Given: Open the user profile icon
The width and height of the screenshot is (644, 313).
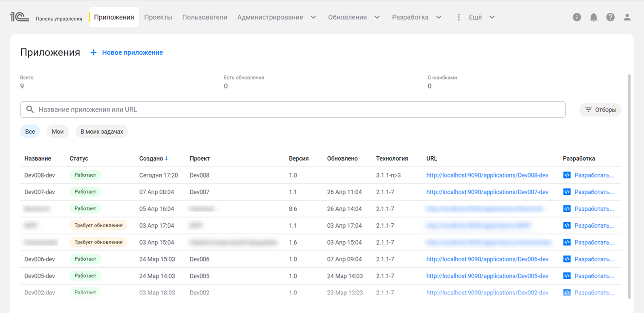Looking at the screenshot, I should pos(627,17).
